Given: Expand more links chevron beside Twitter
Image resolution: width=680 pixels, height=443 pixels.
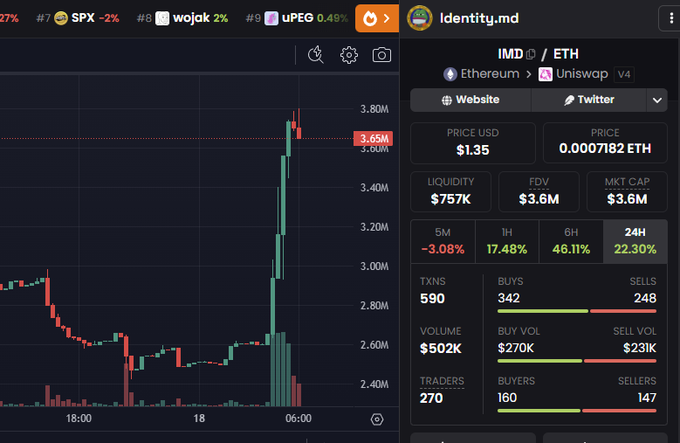Looking at the screenshot, I should point(657,100).
